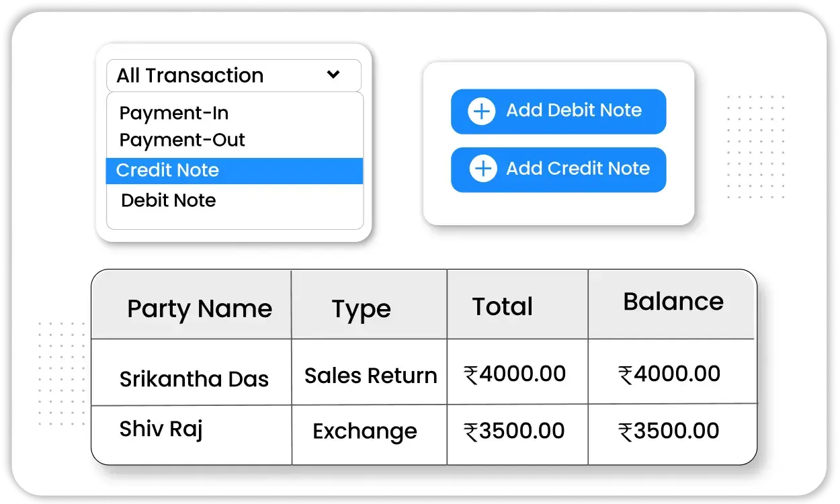
Task: Click the plus icon on Add Credit Note
Action: (x=482, y=169)
